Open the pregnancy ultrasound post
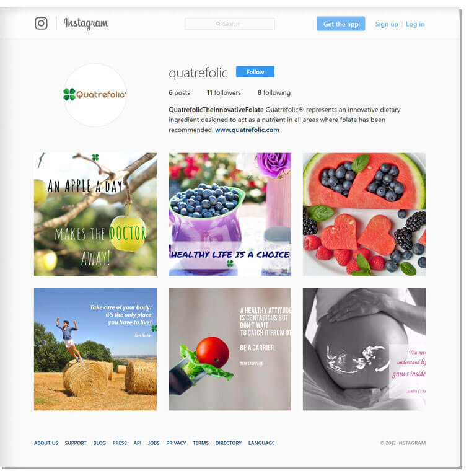 tap(364, 349)
